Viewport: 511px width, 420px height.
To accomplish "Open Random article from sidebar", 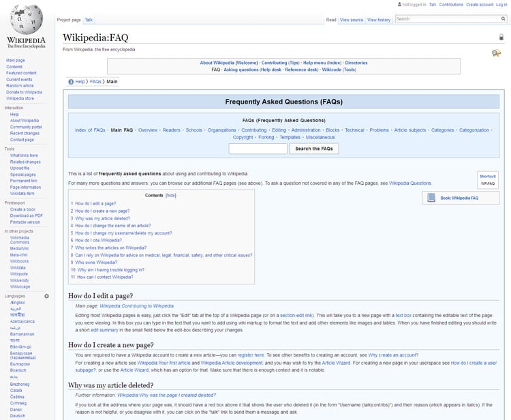I will coord(20,86).
